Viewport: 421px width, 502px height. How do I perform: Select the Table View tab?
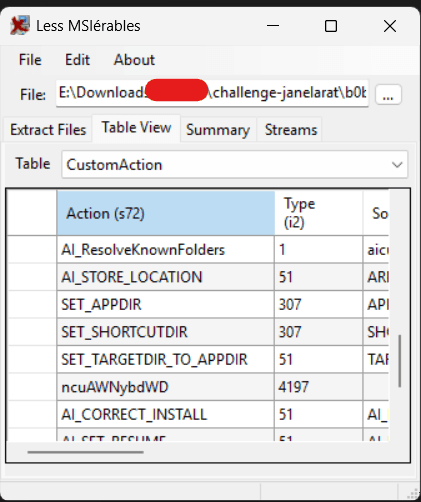tap(136, 128)
